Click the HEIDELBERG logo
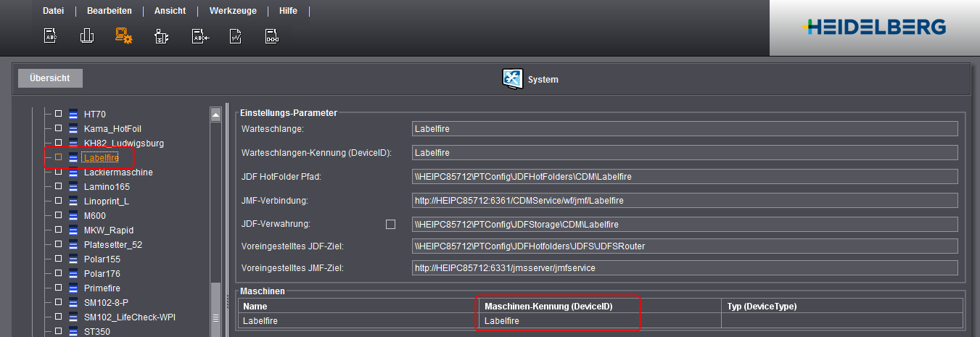This screenshot has width=980, height=337. click(875, 28)
